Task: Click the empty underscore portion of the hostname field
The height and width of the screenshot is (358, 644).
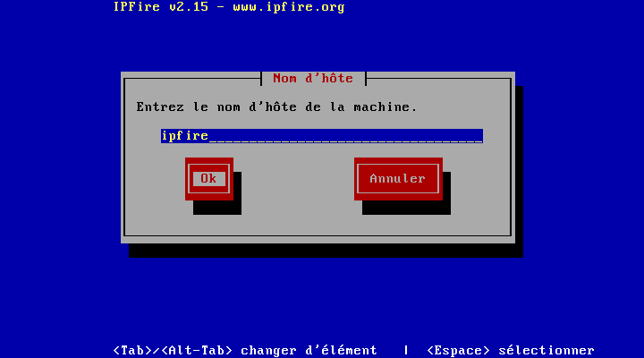Action: pos(346,136)
